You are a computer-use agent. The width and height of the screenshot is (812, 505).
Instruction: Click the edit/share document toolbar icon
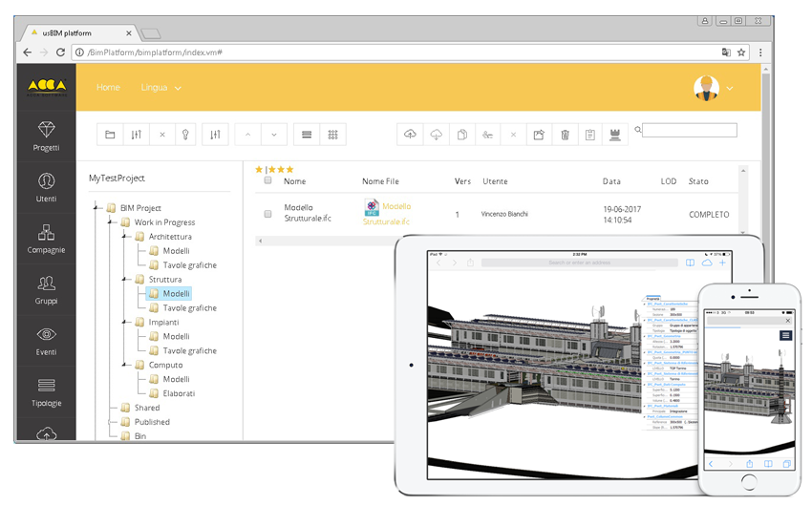[539, 135]
